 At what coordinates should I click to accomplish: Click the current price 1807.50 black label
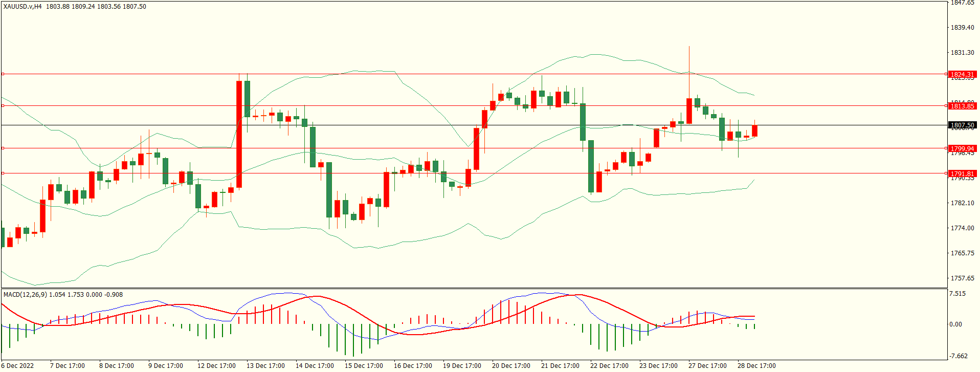point(962,125)
